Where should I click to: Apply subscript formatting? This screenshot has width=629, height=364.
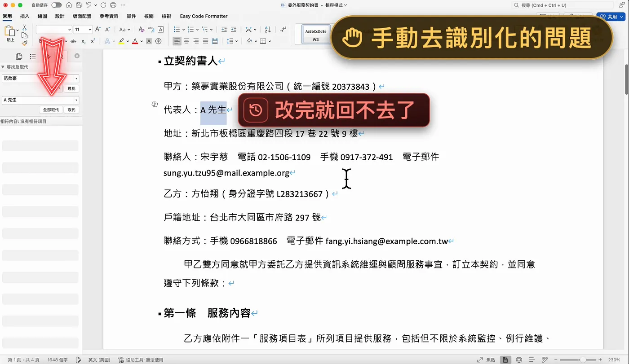point(84,41)
